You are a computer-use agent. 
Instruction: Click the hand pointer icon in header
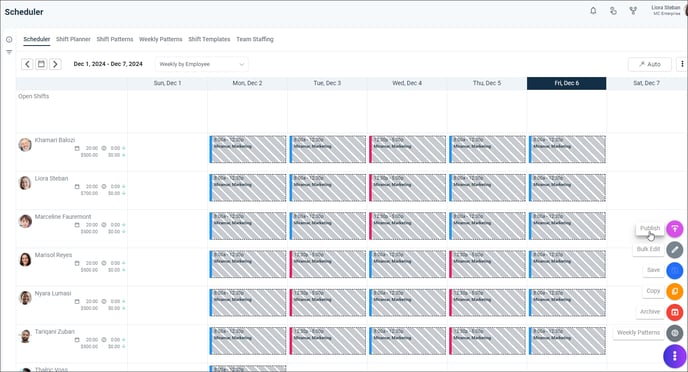613,11
